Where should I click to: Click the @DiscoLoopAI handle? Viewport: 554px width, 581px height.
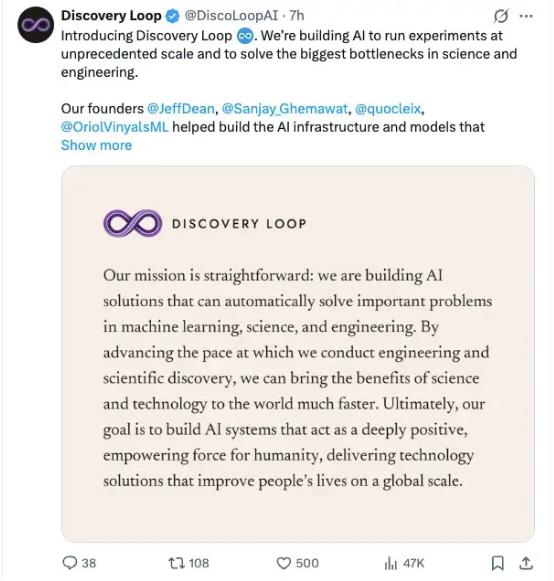point(231,16)
